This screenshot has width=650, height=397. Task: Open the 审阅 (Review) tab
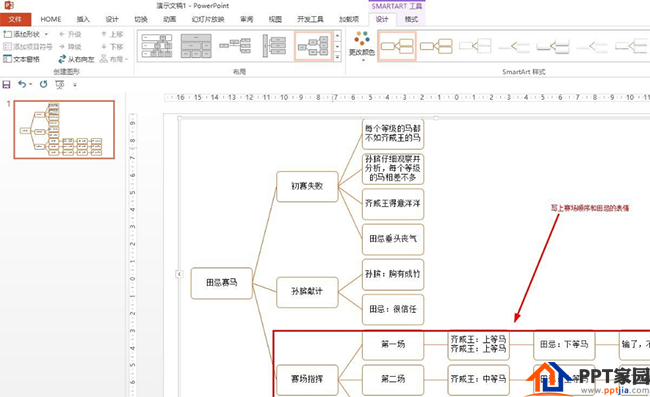247,19
